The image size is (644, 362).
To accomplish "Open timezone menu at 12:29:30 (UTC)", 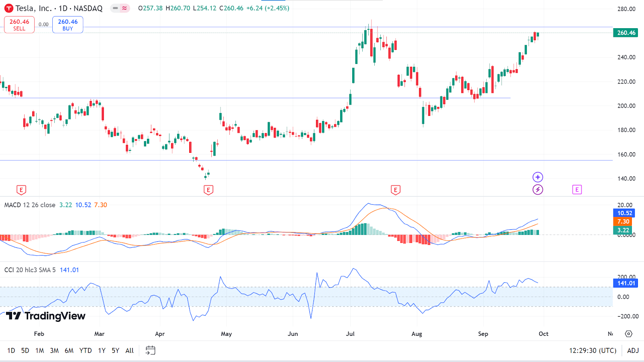I will click(x=592, y=351).
